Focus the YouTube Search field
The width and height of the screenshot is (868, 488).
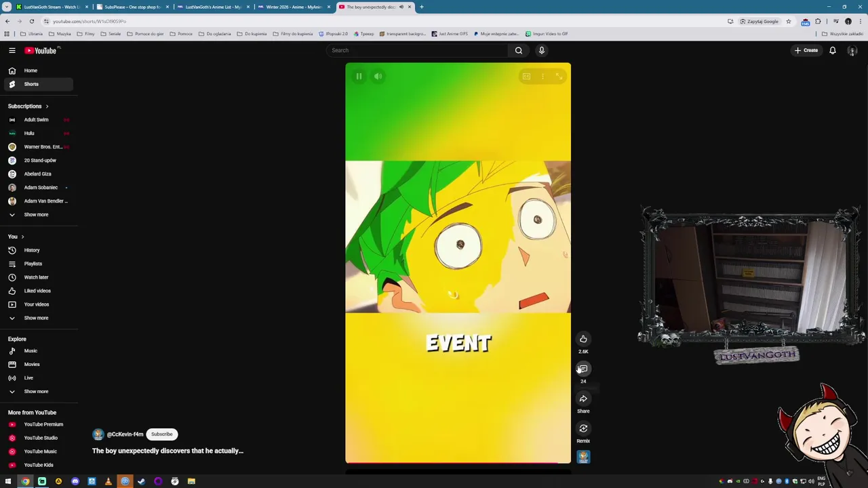click(x=416, y=50)
